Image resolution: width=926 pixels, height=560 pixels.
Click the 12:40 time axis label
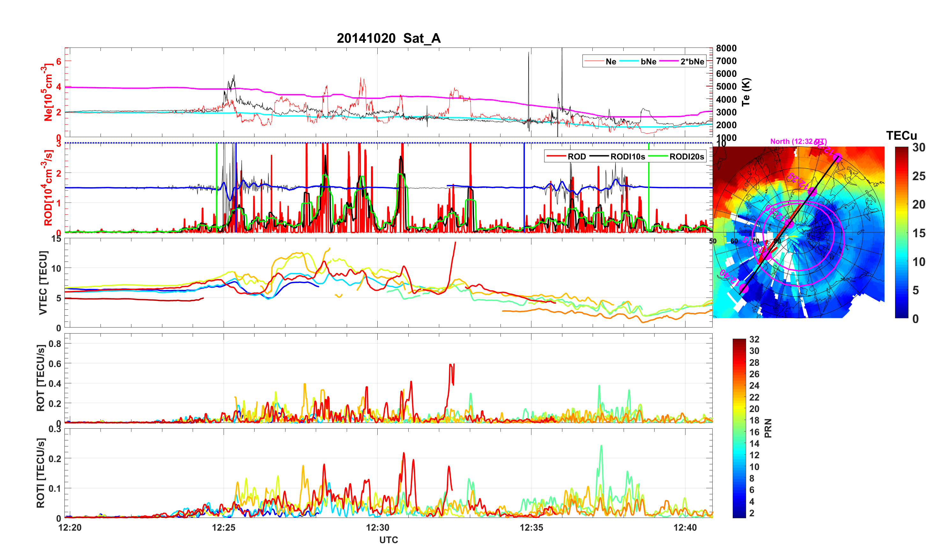pos(685,528)
